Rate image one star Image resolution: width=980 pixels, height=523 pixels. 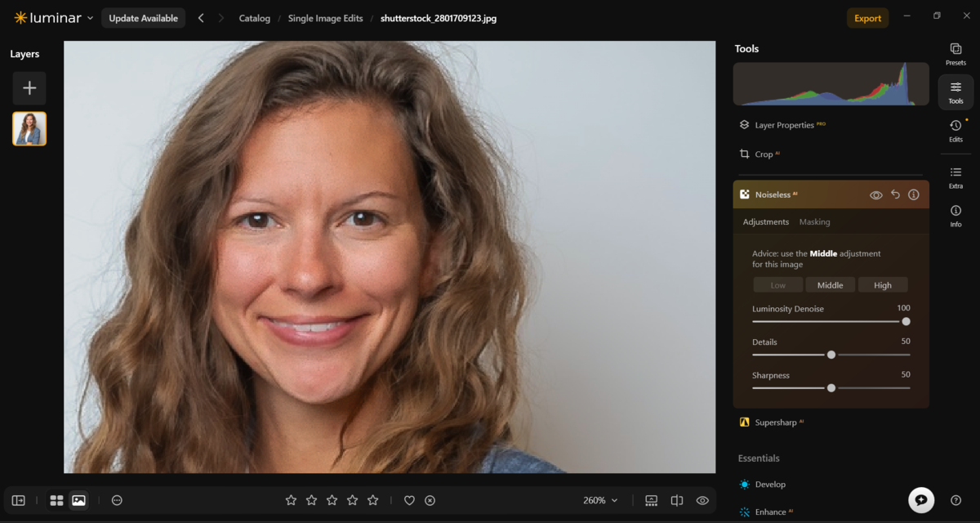[291, 500]
